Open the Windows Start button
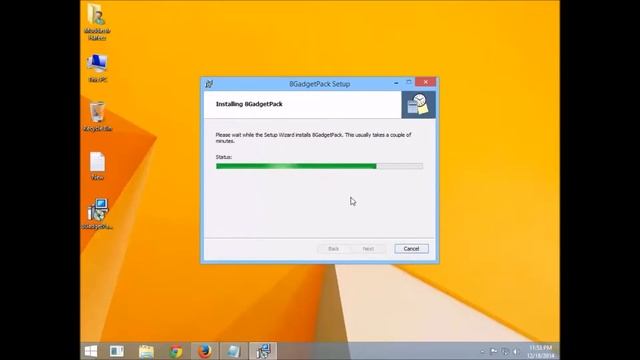Screen dimensions: 640x360 (x=91, y=351)
